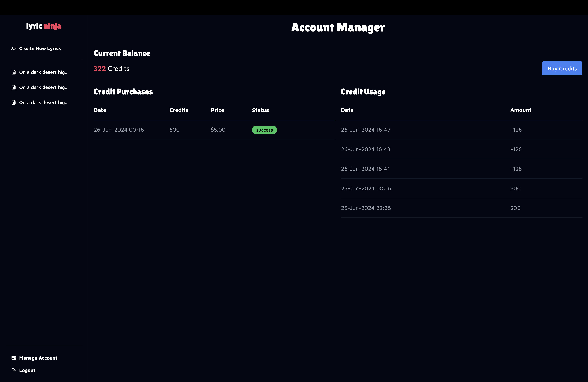This screenshot has height=382, width=588.
Task: Click the Status column header in Credit Purchases
Action: point(260,110)
